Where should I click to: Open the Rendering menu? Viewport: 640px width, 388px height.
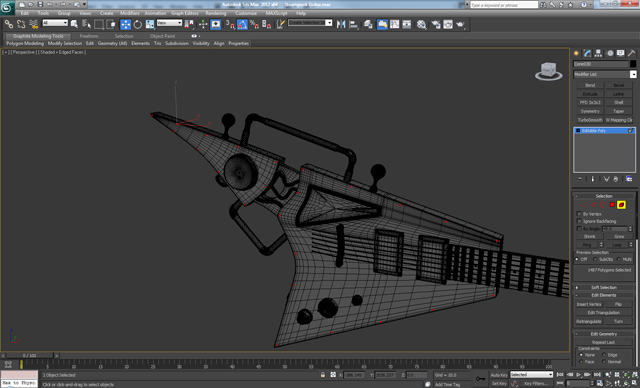point(216,13)
